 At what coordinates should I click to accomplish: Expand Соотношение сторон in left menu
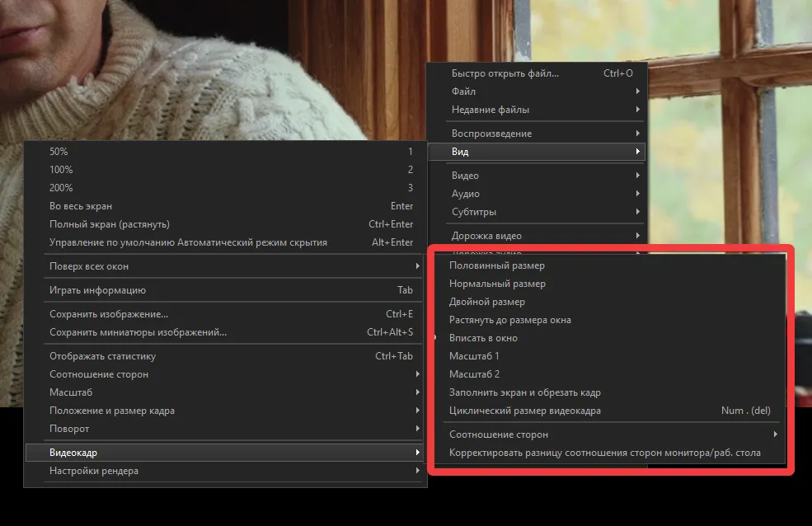click(x=225, y=373)
